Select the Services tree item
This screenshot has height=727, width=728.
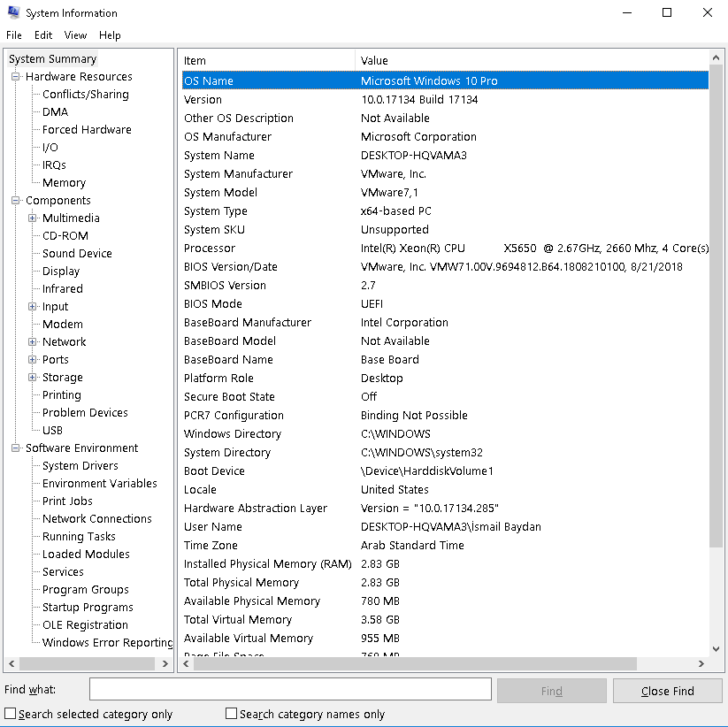point(63,571)
